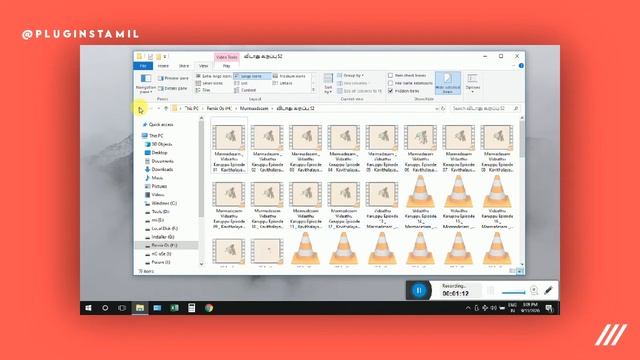Screen dimensions: 640x360
Task: Open the Group by dropdown
Action: [x=351, y=76]
